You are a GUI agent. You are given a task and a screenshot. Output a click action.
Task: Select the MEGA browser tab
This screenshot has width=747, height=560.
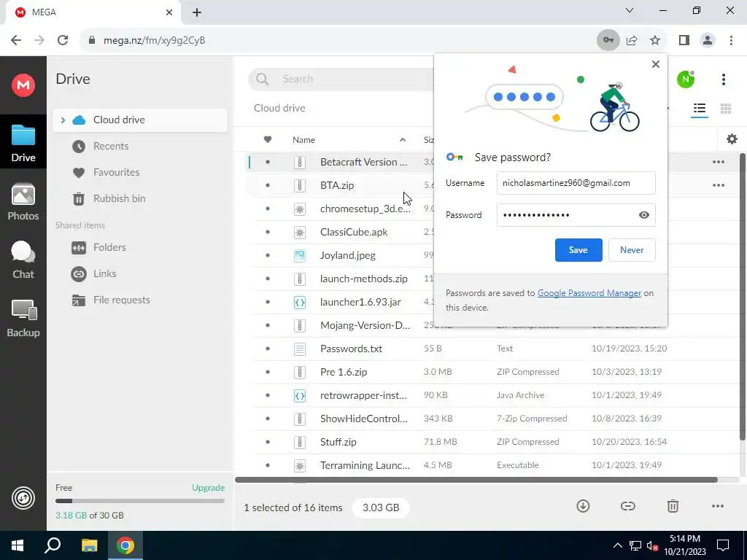(x=93, y=12)
